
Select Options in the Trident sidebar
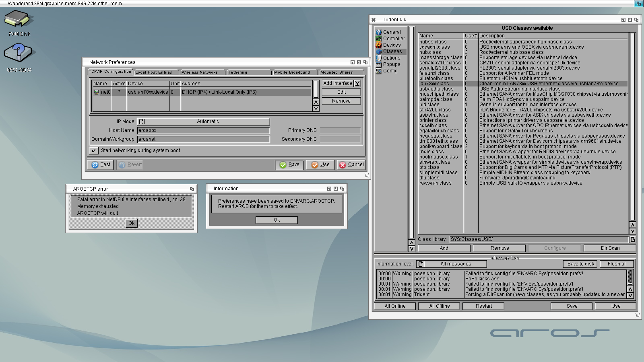[x=391, y=58]
